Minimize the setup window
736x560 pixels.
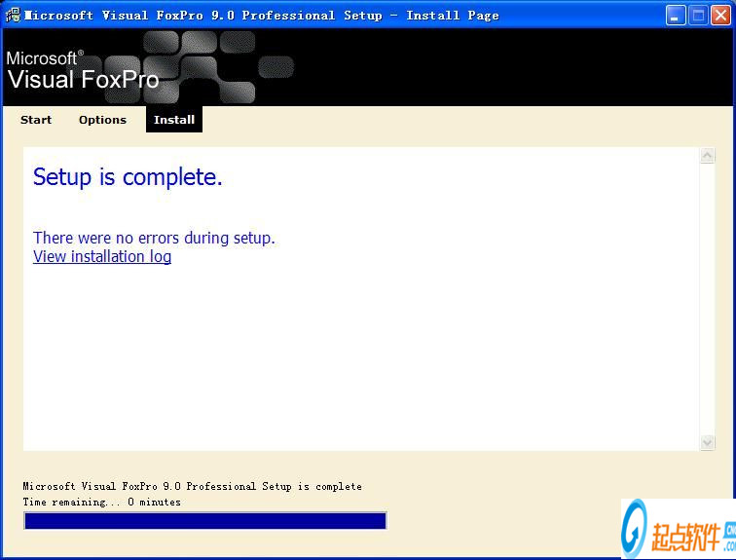pyautogui.click(x=676, y=16)
